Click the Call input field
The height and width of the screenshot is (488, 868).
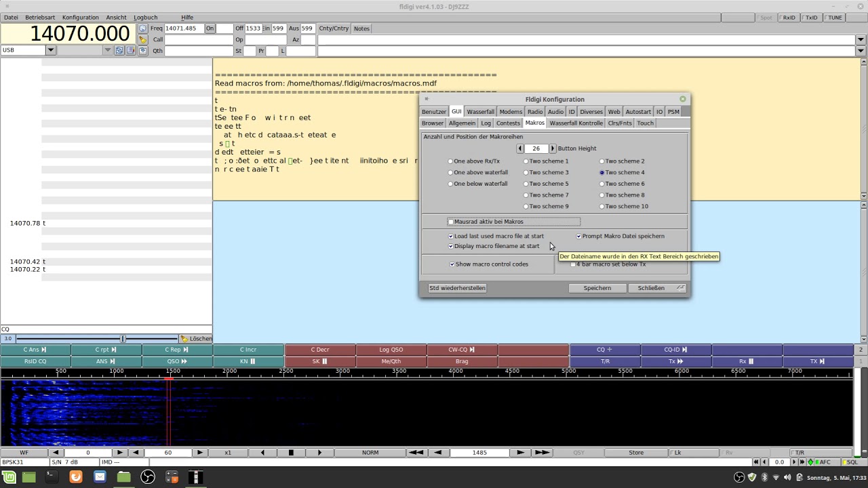pos(199,40)
